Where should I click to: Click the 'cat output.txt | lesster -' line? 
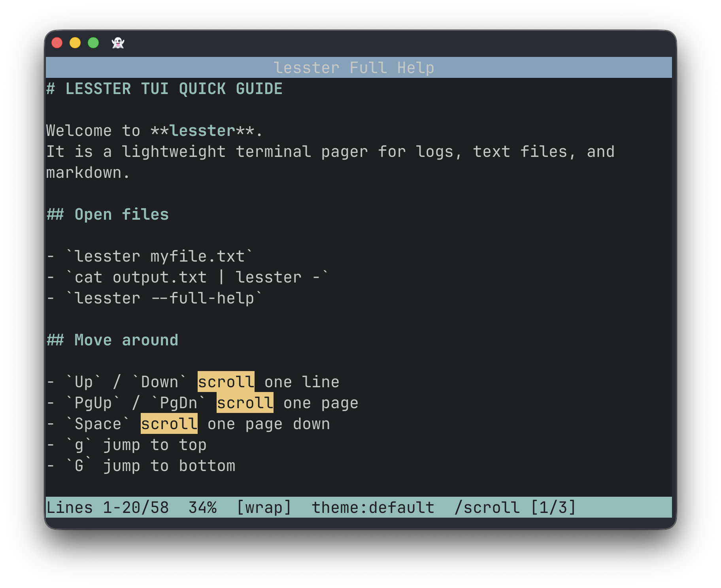[198, 277]
